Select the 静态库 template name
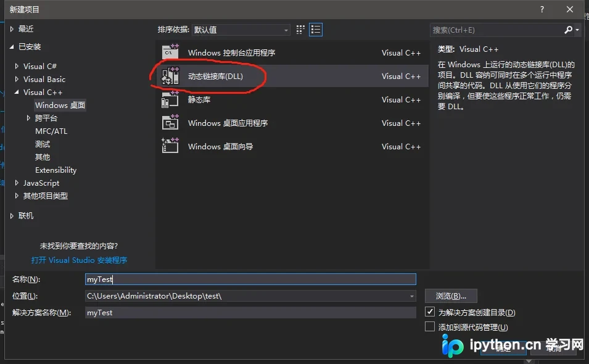 [x=199, y=99]
